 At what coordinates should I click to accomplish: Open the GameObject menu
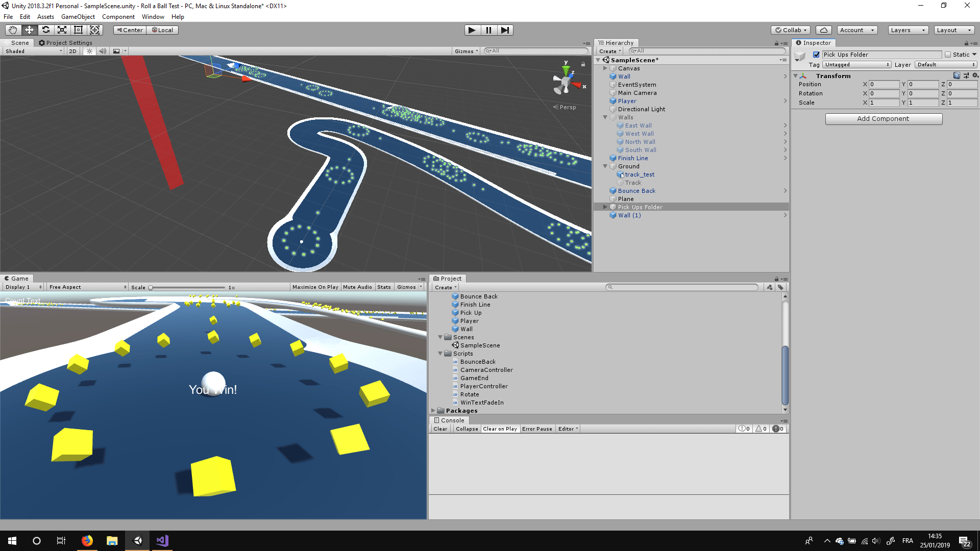point(78,17)
